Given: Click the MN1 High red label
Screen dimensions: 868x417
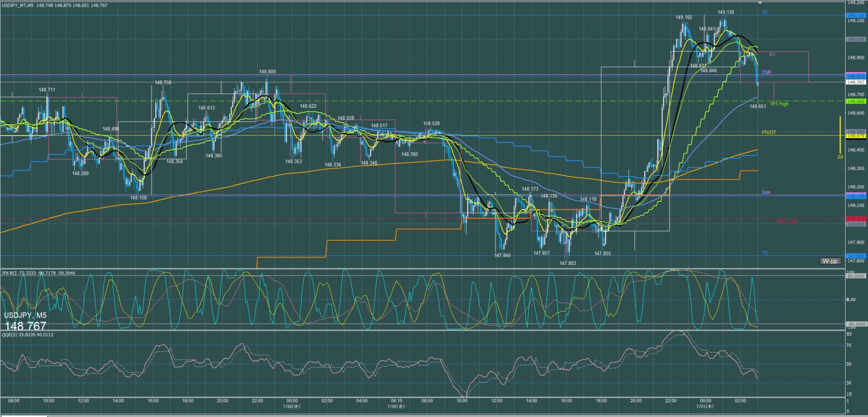Looking at the screenshot, I should (x=787, y=221).
